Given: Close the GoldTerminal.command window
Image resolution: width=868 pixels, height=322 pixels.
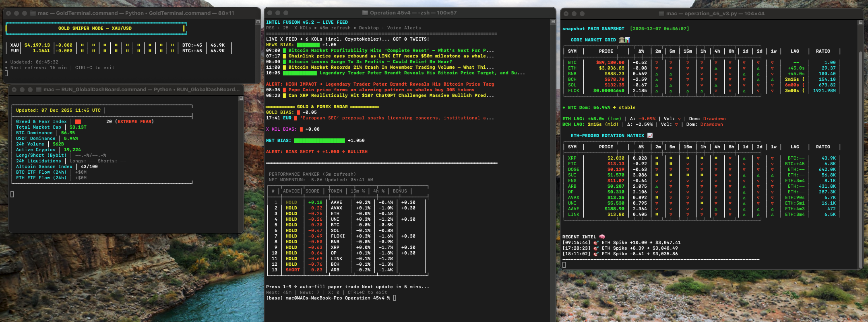Looking at the screenshot, I should click(x=9, y=13).
